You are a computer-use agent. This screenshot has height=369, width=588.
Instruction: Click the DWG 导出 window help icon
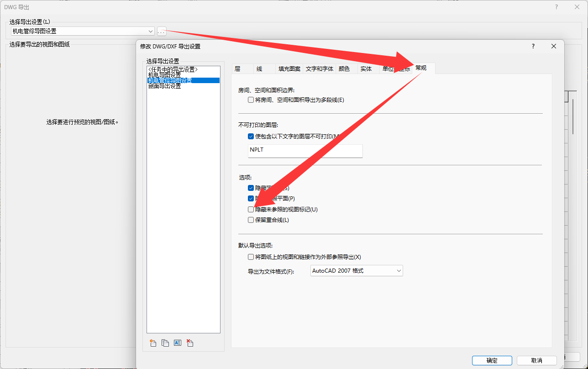point(556,7)
